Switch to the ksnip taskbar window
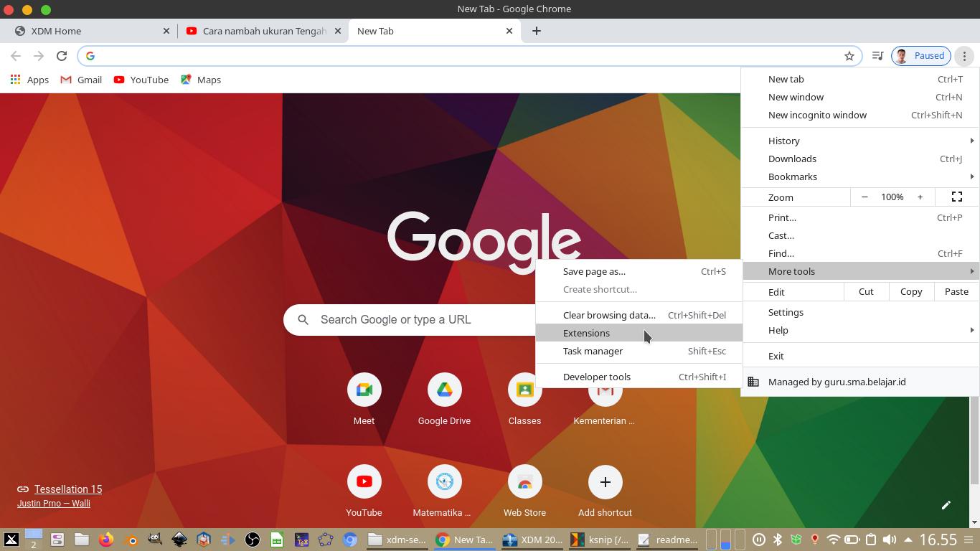Viewport: 980px width, 551px height. point(600,540)
